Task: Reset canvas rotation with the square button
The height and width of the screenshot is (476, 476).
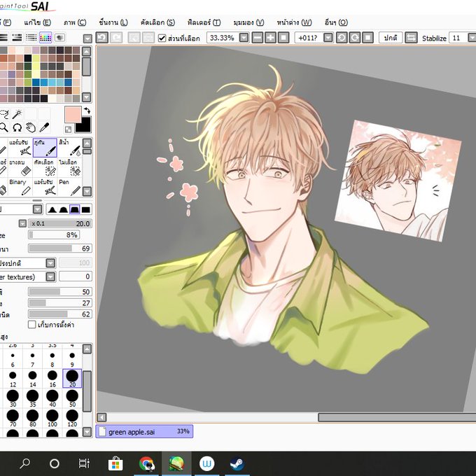Action: click(367, 38)
